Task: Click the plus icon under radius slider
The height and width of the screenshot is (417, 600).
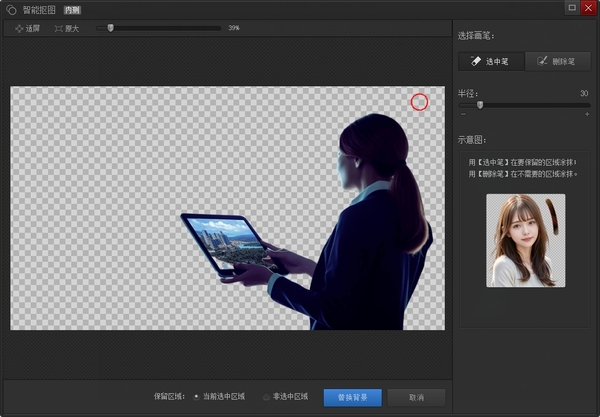Action: (x=585, y=115)
